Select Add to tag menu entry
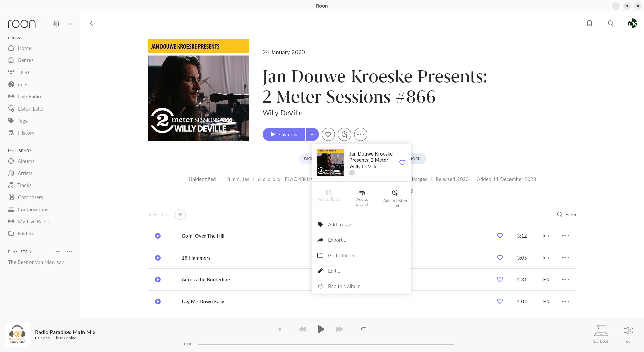 click(339, 225)
